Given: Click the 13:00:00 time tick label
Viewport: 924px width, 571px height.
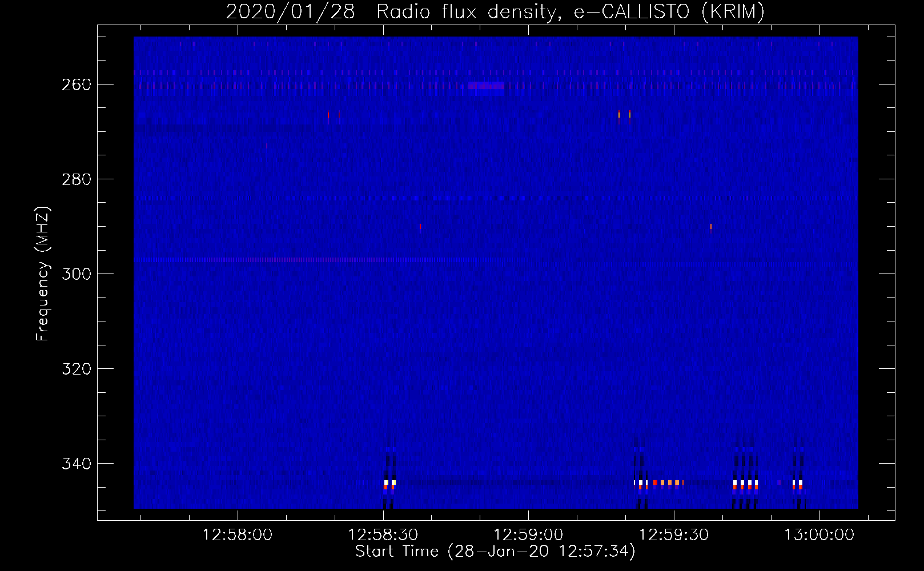Looking at the screenshot, I should tap(819, 535).
